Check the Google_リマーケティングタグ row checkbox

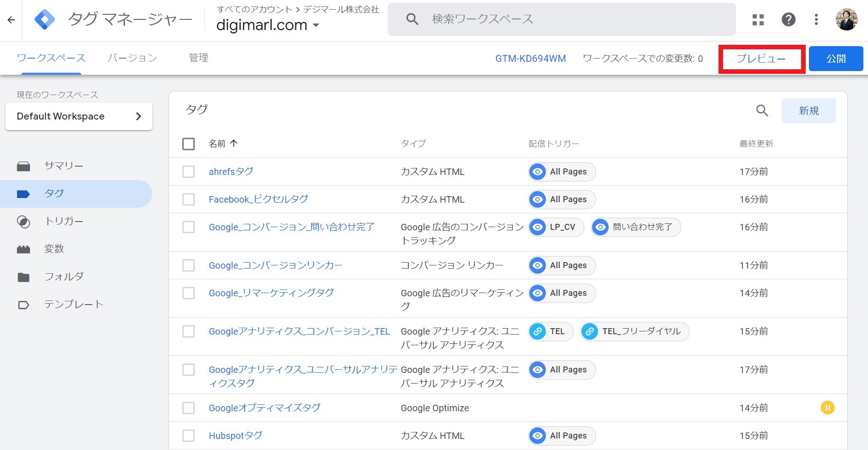[188, 293]
